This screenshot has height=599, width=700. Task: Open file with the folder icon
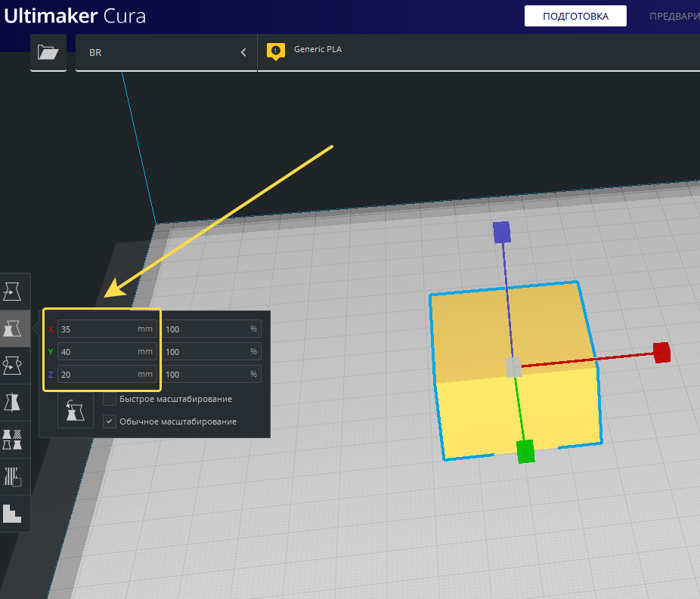(x=48, y=52)
